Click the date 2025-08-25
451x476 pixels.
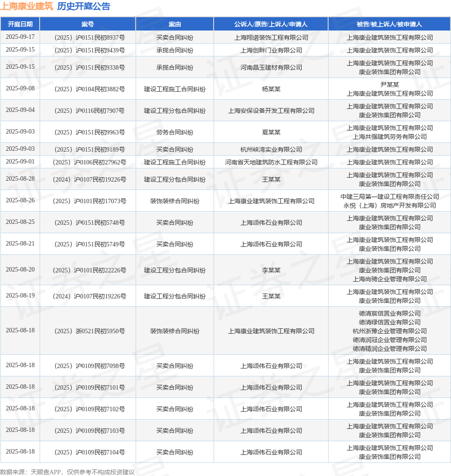coord(20,222)
